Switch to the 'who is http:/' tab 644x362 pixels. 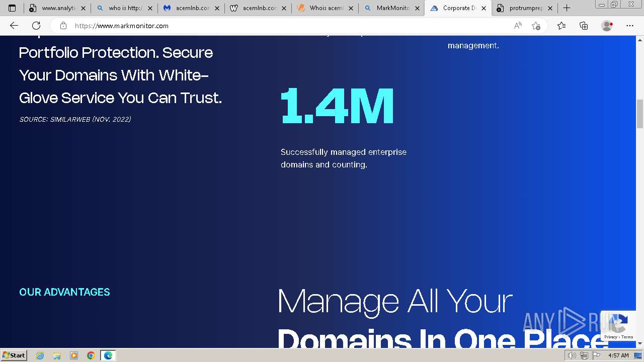coord(124,8)
